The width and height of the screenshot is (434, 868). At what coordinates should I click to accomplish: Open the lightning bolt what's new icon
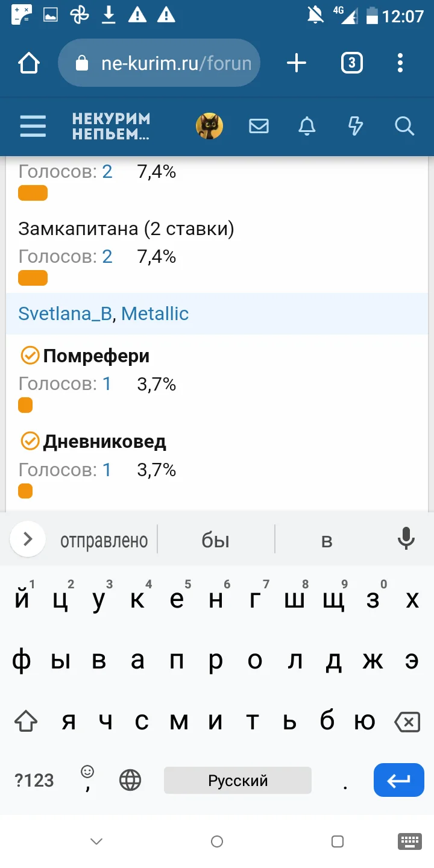(356, 126)
